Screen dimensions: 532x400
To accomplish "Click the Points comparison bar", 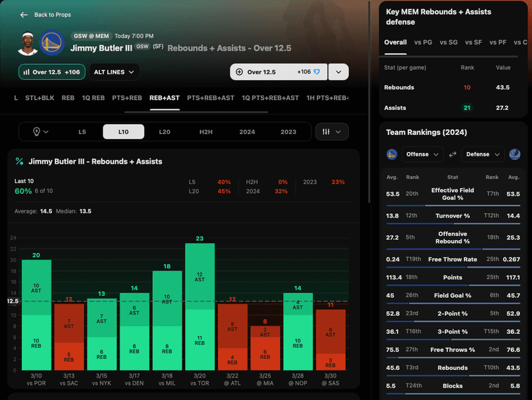I will click(453, 286).
